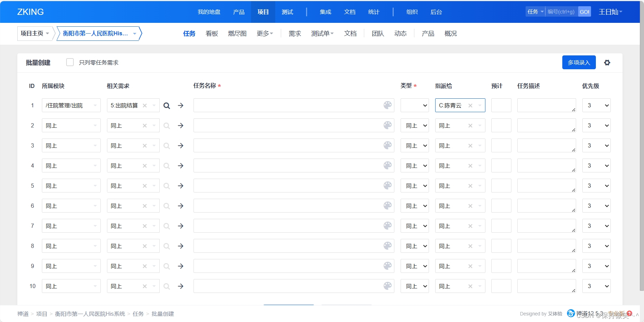
Task: Focus the 预计 field in row 1
Action: coord(501,105)
